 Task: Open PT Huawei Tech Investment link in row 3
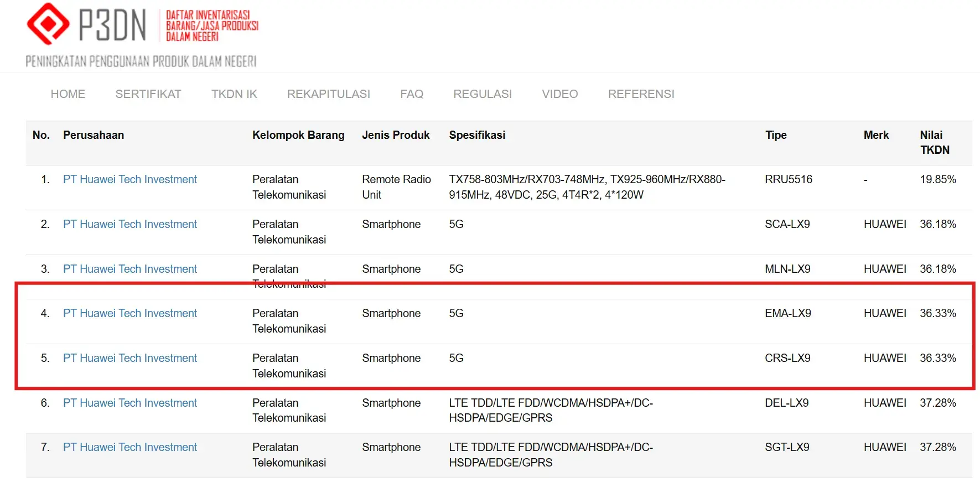[x=130, y=269]
